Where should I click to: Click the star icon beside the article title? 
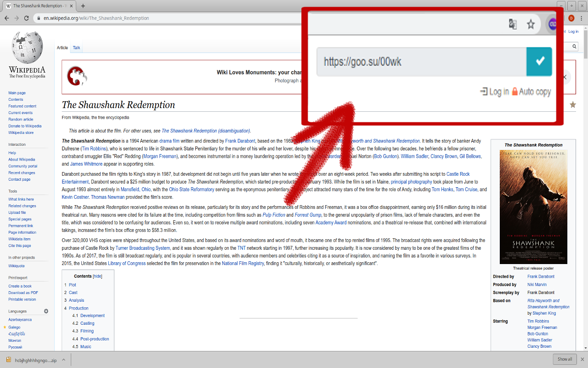pyautogui.click(x=572, y=105)
